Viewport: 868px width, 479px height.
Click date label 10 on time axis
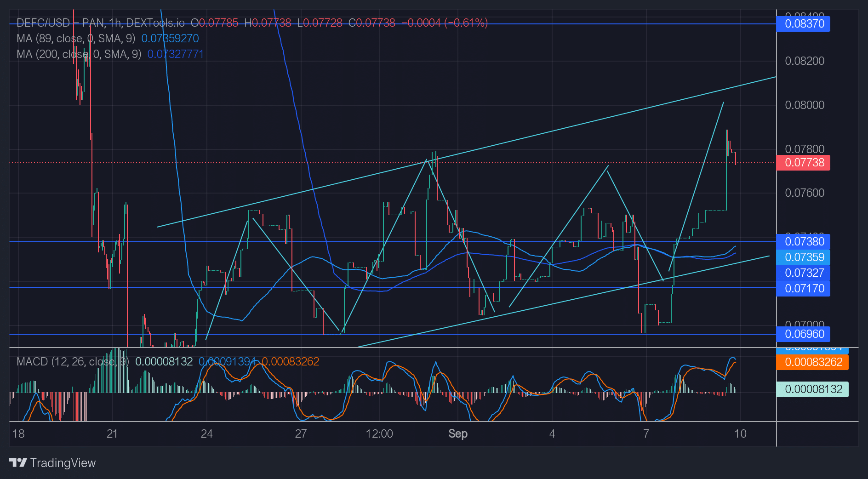740,433
